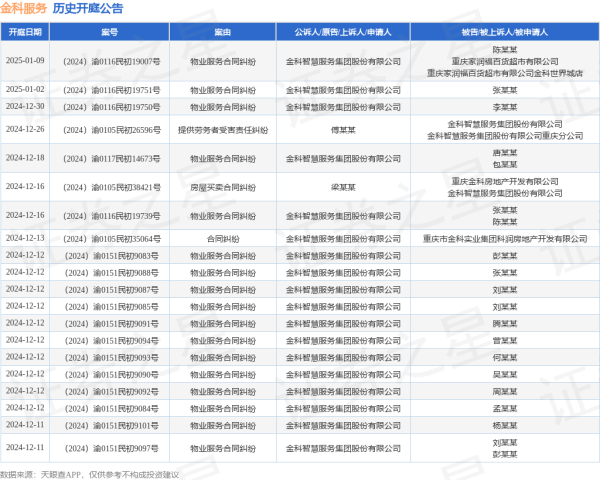The height and width of the screenshot is (480, 600).
Task: Select case number 渝0116民初19739号
Action: click(112, 216)
